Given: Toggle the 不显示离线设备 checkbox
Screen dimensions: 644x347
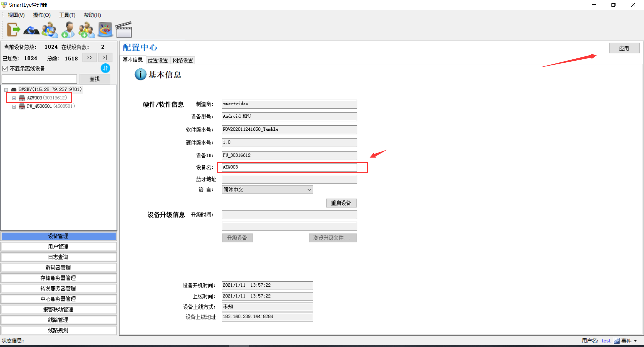Looking at the screenshot, I should [x=5, y=69].
